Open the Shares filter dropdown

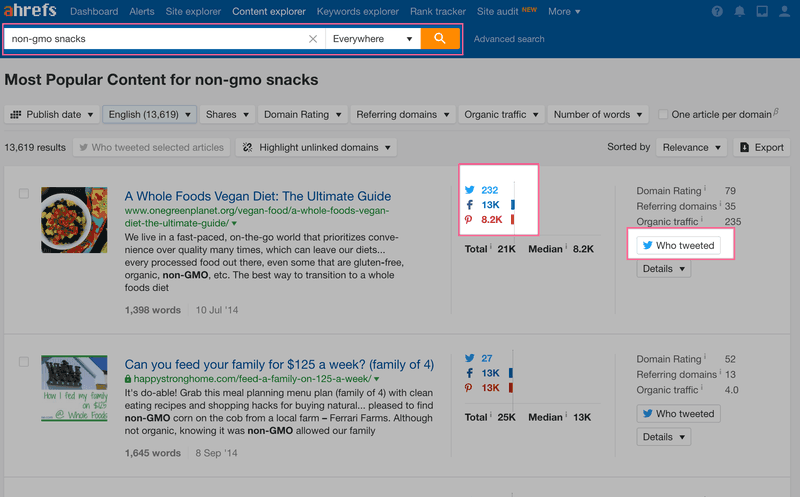227,114
